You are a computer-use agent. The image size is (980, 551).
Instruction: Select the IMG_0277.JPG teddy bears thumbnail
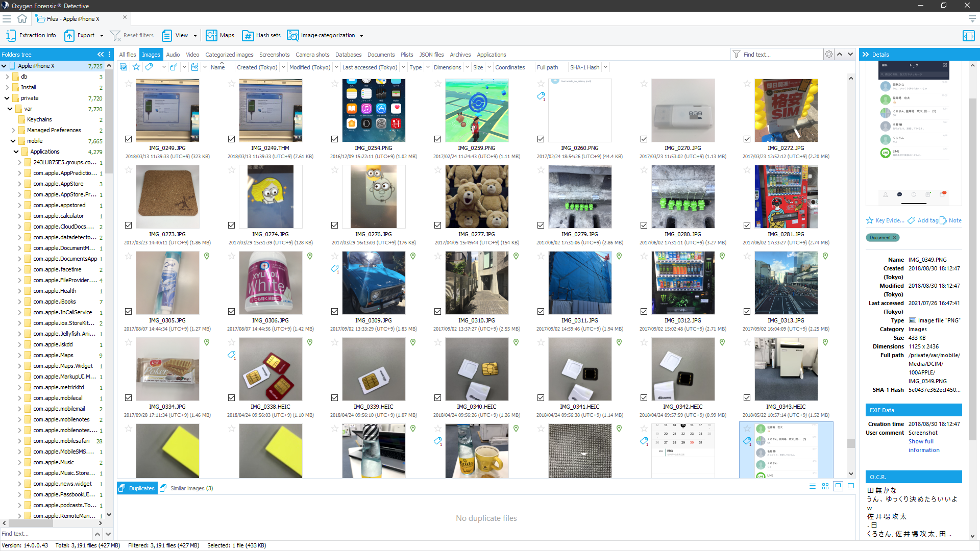point(476,197)
